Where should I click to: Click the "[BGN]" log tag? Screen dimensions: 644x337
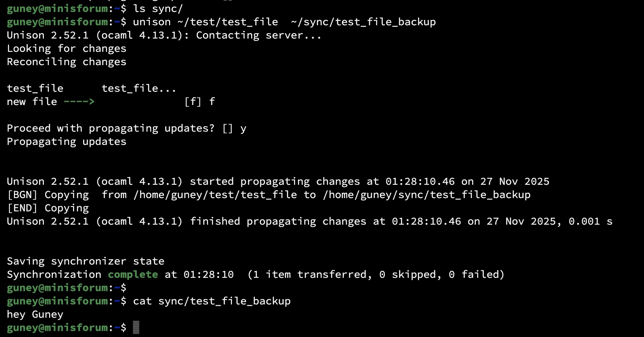22,195
